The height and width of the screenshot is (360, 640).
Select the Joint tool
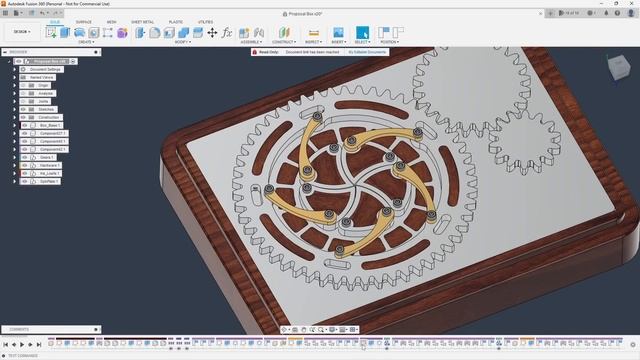259,33
